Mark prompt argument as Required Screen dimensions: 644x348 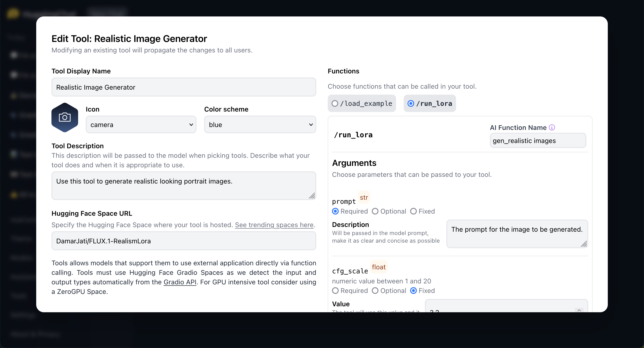(x=336, y=211)
